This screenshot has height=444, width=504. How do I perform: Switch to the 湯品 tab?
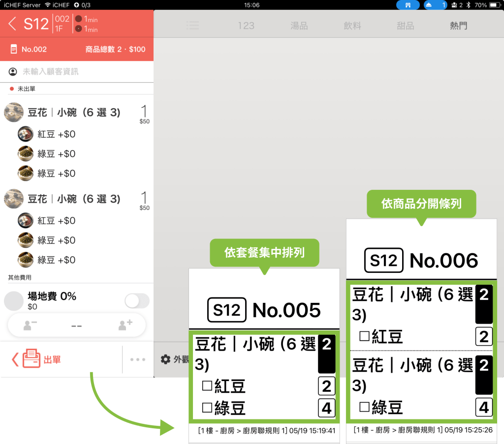[x=299, y=26]
